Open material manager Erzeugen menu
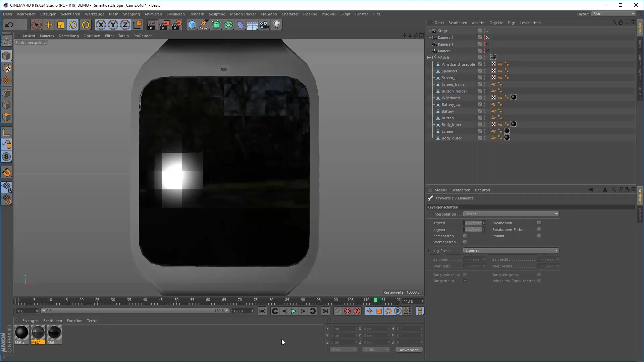The image size is (644, 362). [31, 321]
